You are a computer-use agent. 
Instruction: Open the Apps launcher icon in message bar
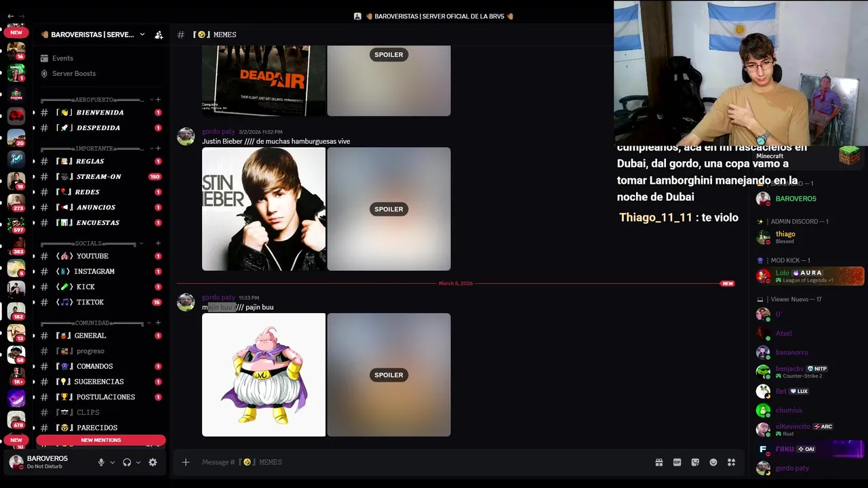click(731, 462)
